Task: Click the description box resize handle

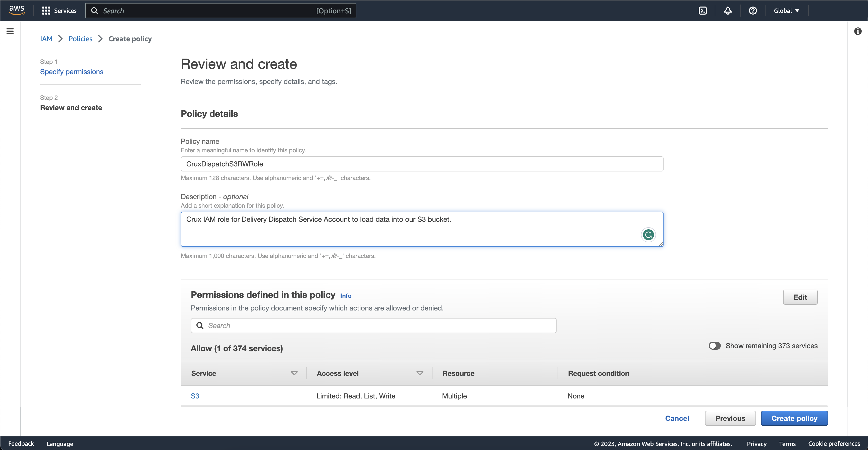Action: [661, 244]
